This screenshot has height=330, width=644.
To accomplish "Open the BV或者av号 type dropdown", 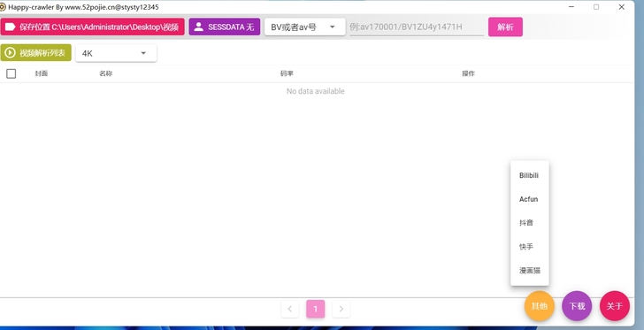I will click(304, 27).
